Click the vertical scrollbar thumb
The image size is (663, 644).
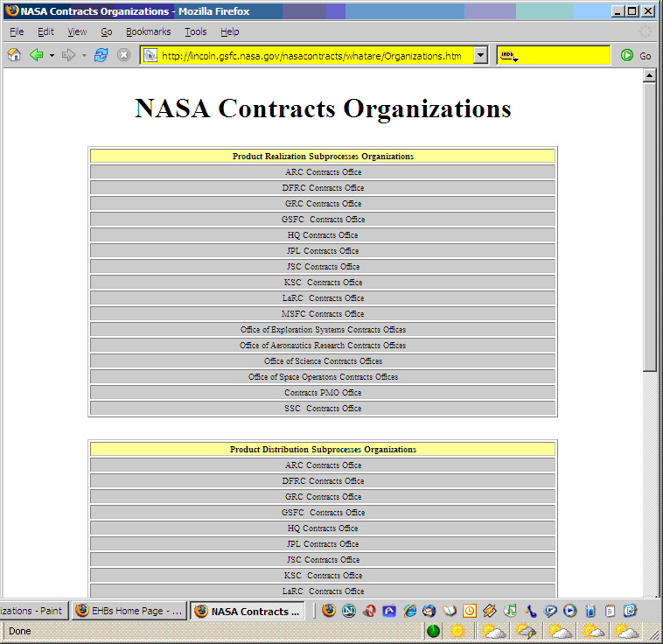pos(650,227)
